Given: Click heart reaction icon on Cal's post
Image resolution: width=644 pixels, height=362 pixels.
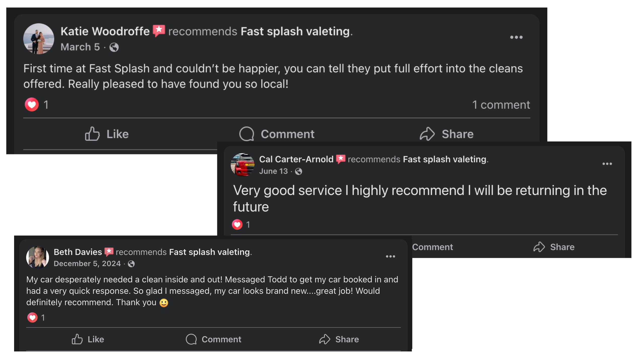Looking at the screenshot, I should [237, 224].
